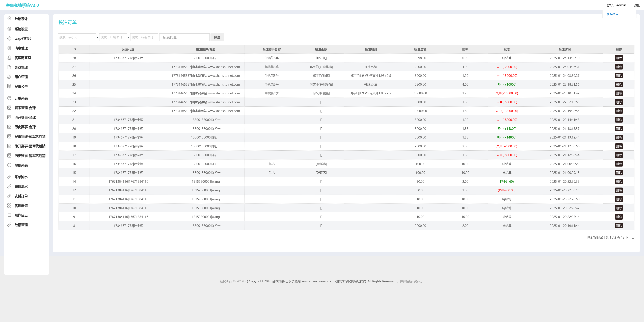Viewport: 644px width, 322px height.
Task: Open 赛事管理-台球 menu item
Action: [x=25, y=108]
